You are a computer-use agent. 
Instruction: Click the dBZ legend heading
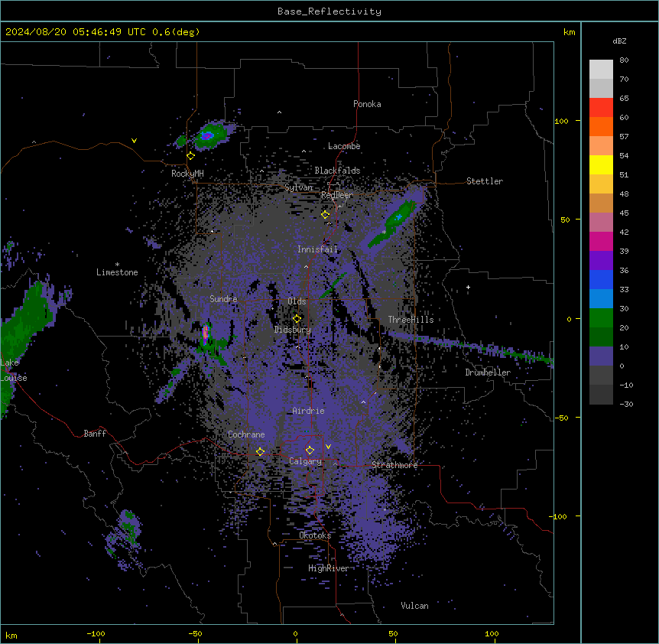619,41
